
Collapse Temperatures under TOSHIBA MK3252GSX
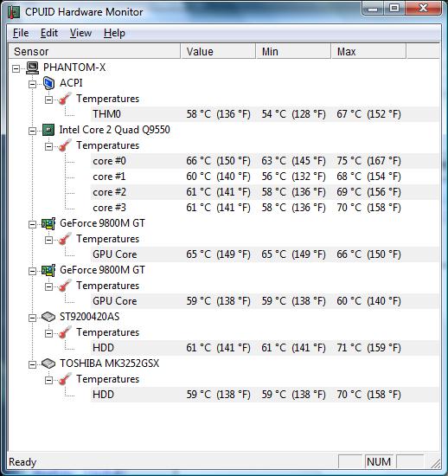click(48, 380)
